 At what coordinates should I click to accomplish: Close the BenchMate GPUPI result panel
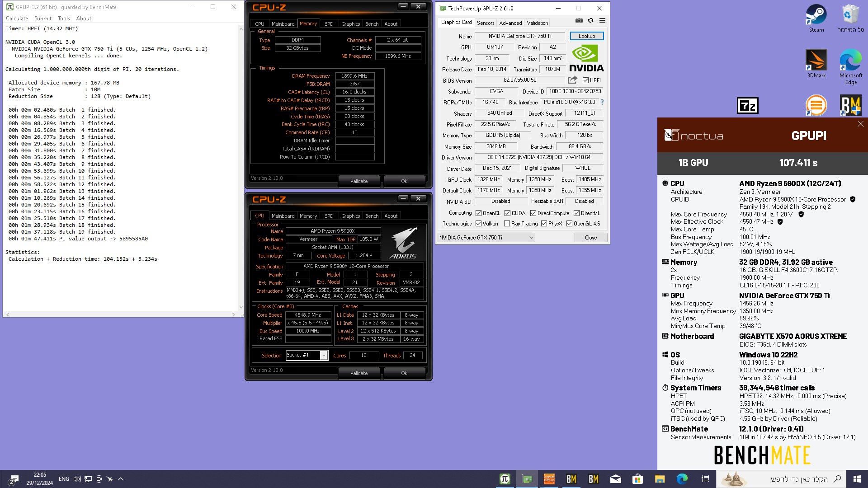pyautogui.click(x=860, y=124)
